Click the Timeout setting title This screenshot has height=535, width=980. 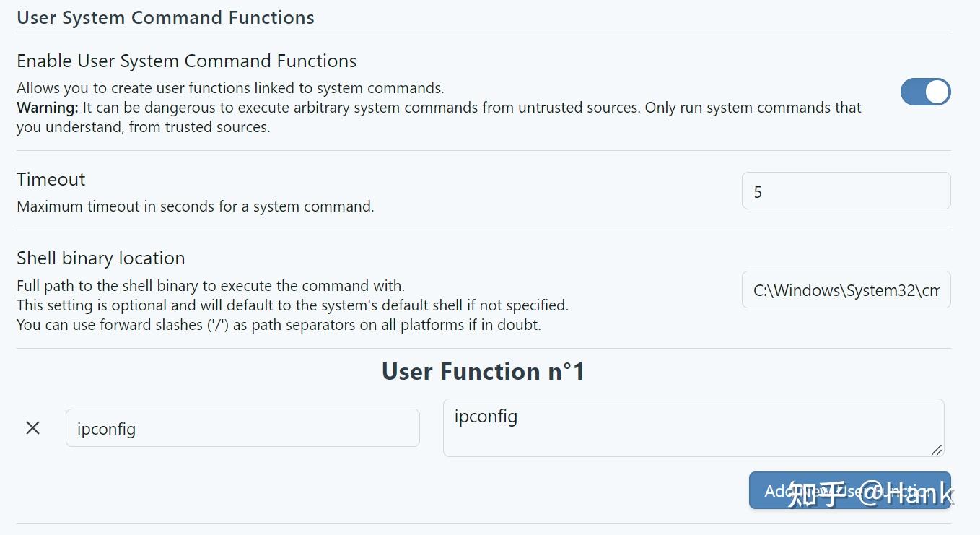click(51, 180)
